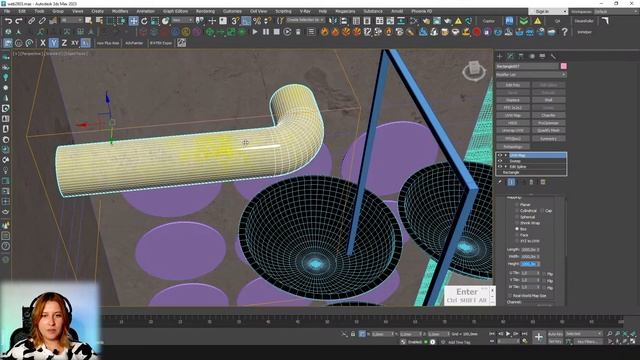The height and width of the screenshot is (360, 640).
Task: Click the Stop square in the second toolbar row
Action: click(276, 32)
